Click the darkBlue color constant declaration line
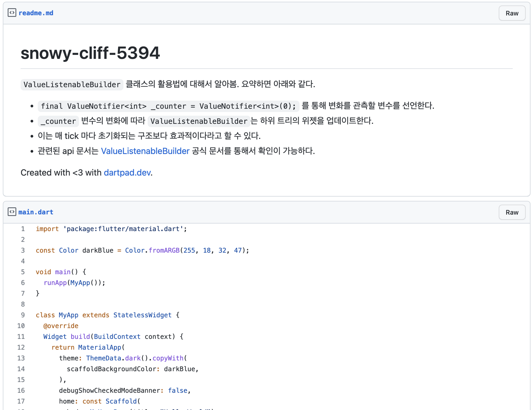Screen dimensions: 532x410 pos(142,251)
